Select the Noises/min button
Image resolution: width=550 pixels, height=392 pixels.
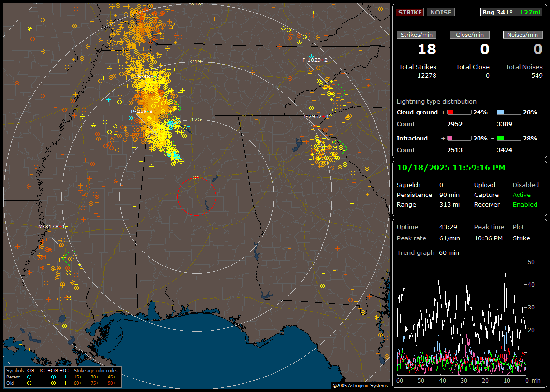522,35
